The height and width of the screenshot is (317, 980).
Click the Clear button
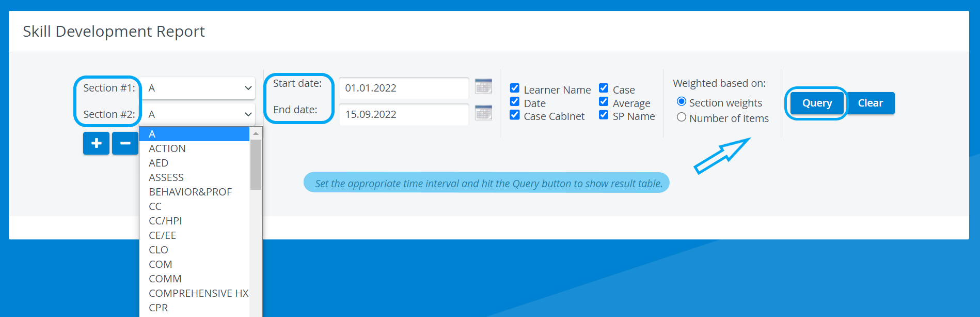(x=871, y=103)
